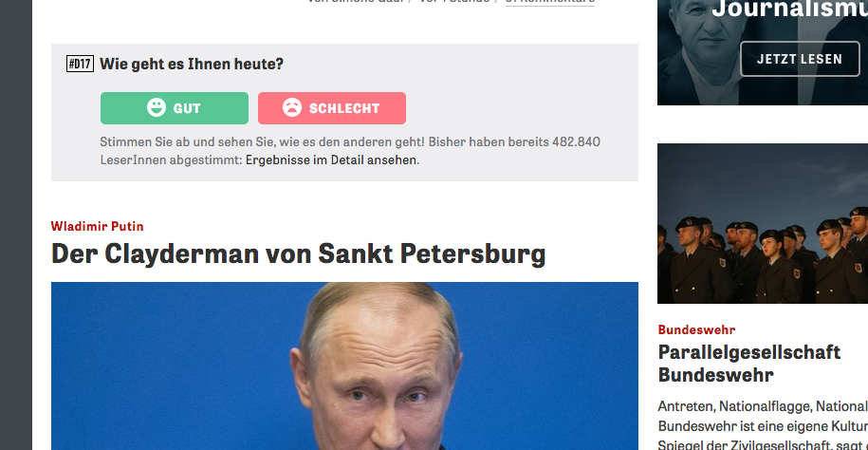
Task: Vote SCHLECHT in the mood poll
Action: [332, 108]
